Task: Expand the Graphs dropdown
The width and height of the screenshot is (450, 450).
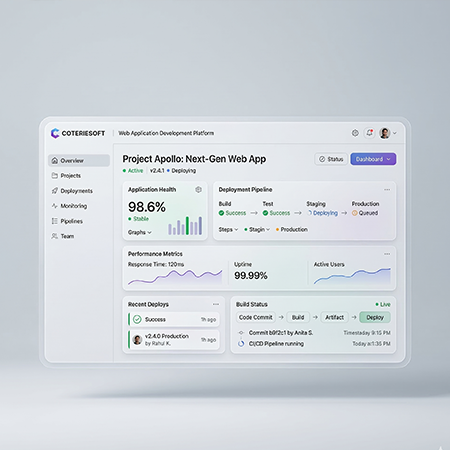Action: click(x=140, y=232)
